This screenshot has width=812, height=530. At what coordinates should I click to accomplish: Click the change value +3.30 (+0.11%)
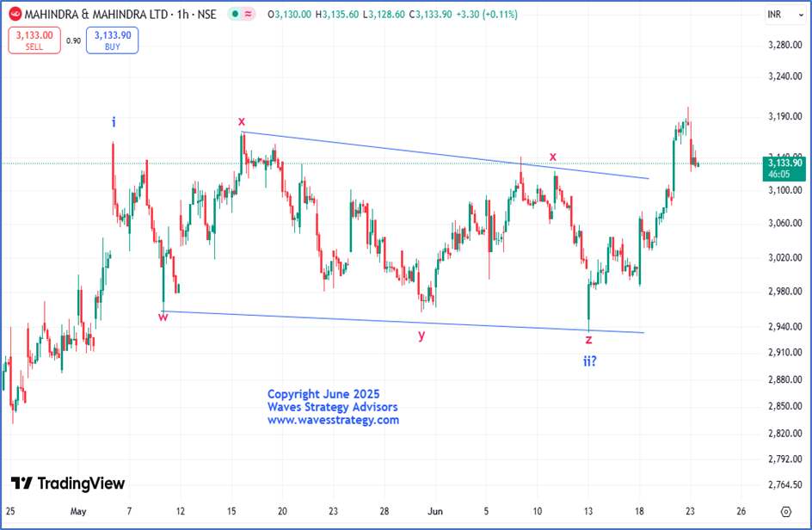(486, 15)
